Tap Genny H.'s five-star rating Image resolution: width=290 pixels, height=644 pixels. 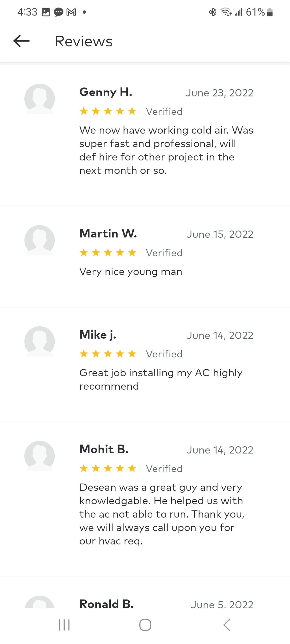click(108, 111)
